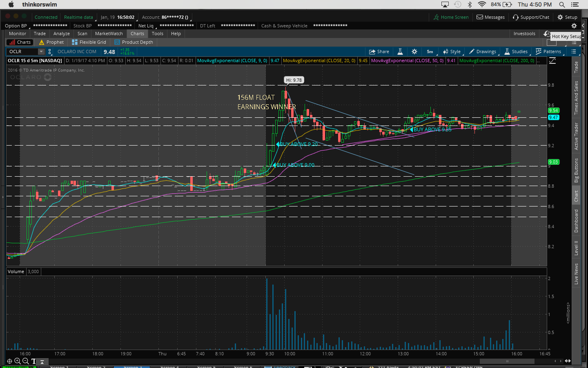588x368 pixels.
Task: Open the Level II sidebar panel
Action: (x=576, y=248)
